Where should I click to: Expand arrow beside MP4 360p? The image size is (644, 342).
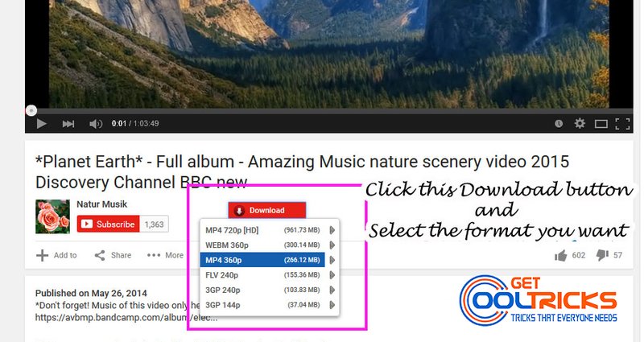click(332, 260)
